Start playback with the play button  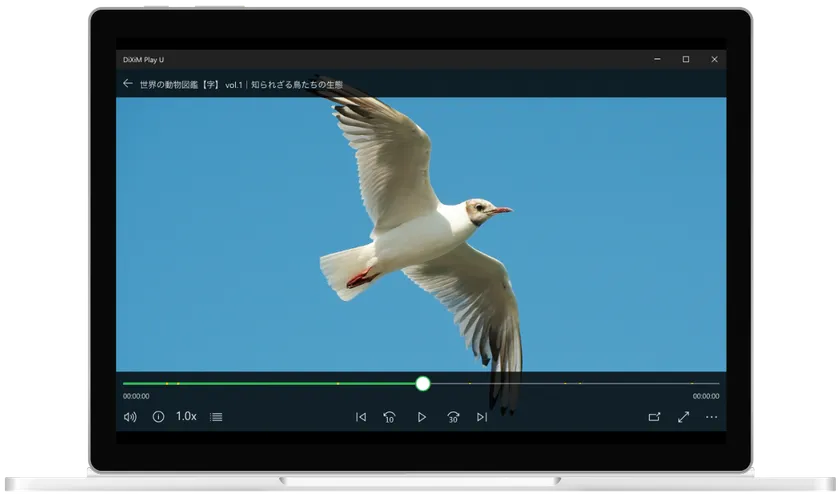coord(422,417)
